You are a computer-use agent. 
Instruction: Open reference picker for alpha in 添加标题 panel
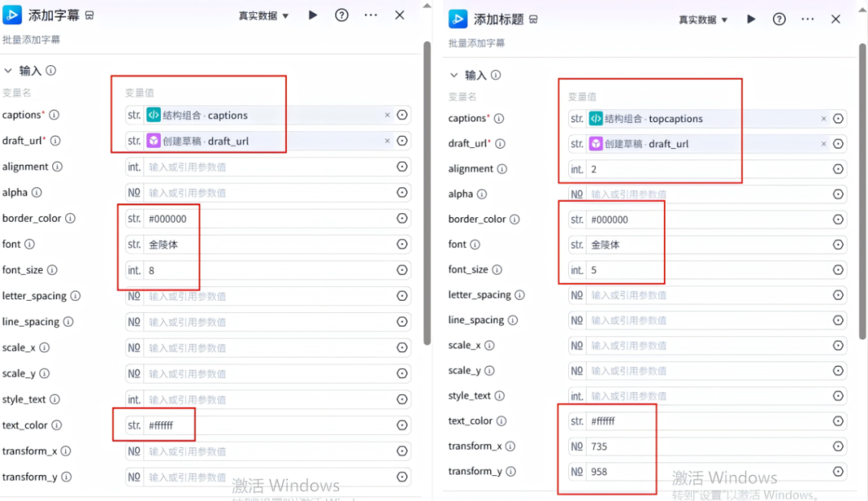[x=838, y=195]
